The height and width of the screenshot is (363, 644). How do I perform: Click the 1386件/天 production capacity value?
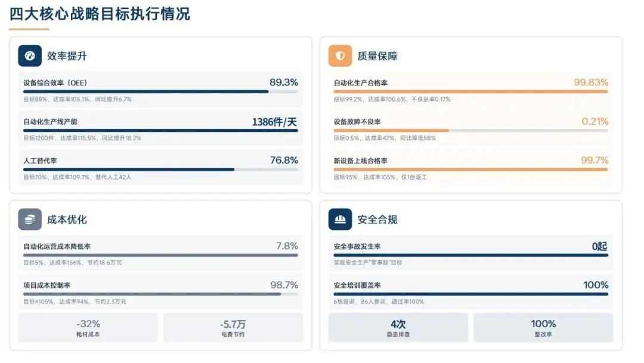(x=274, y=122)
